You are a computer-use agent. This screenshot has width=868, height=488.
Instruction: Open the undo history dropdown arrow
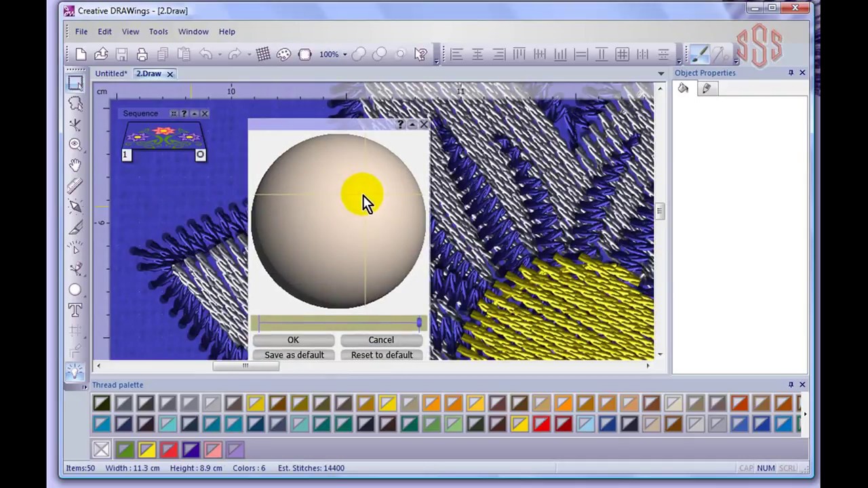220,54
